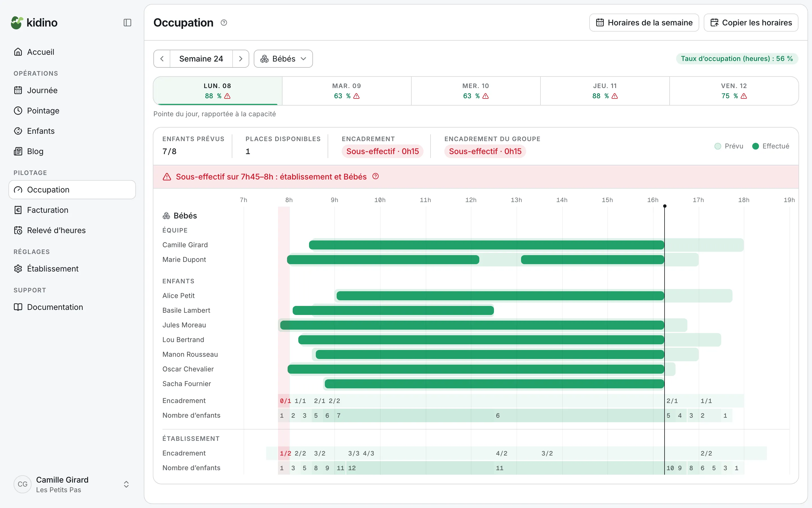Click the Sous-effectif · 0h15 Encadrement badge
812x508 pixels.
383,152
